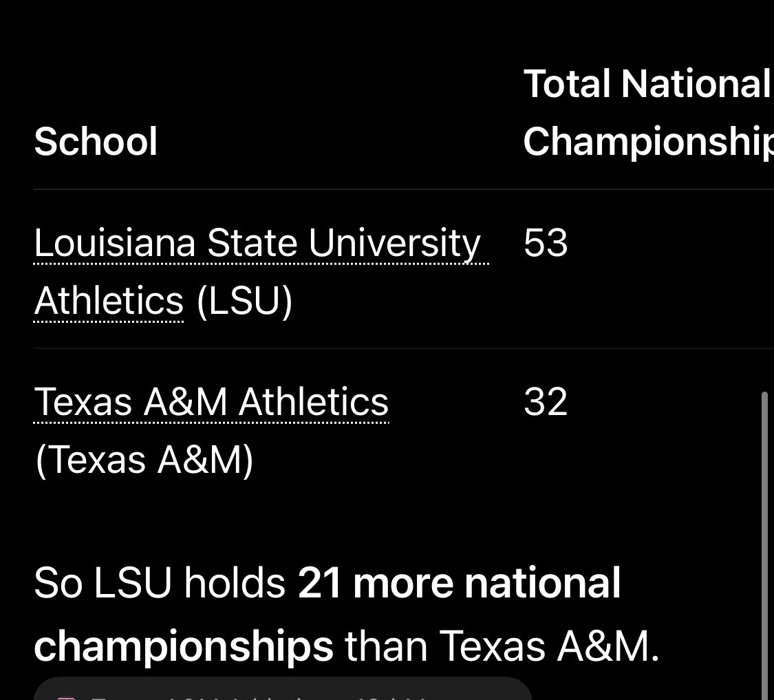Click 'National' in the column header
The height and width of the screenshot is (700, 774).
695,84
